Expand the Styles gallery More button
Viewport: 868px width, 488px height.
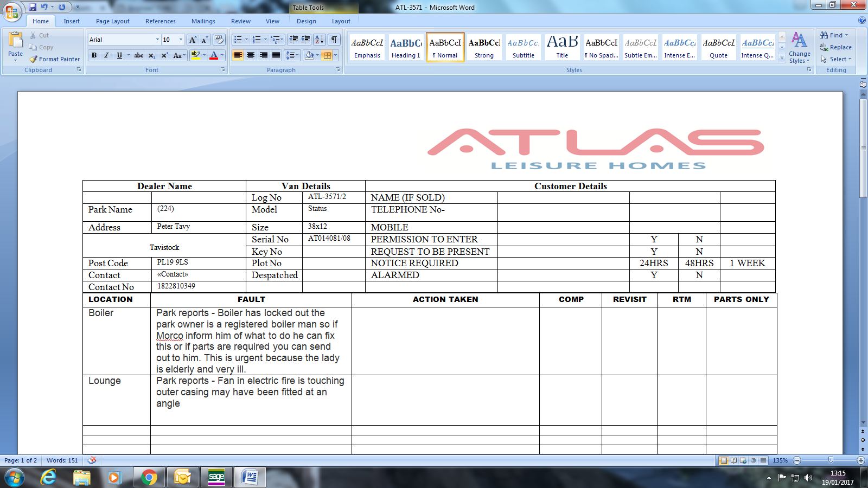pos(782,58)
